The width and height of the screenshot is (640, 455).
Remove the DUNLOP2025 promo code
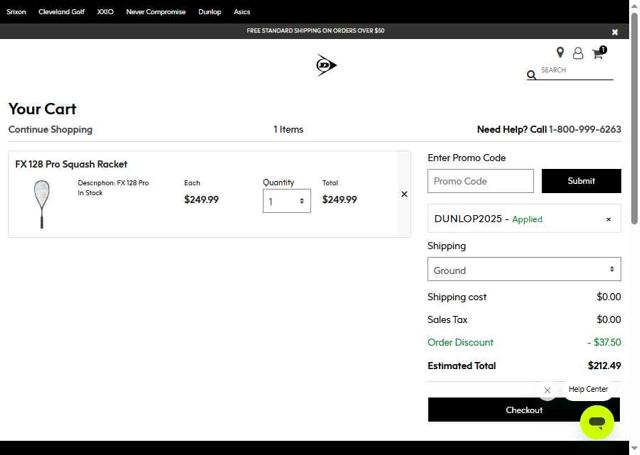coord(608,219)
